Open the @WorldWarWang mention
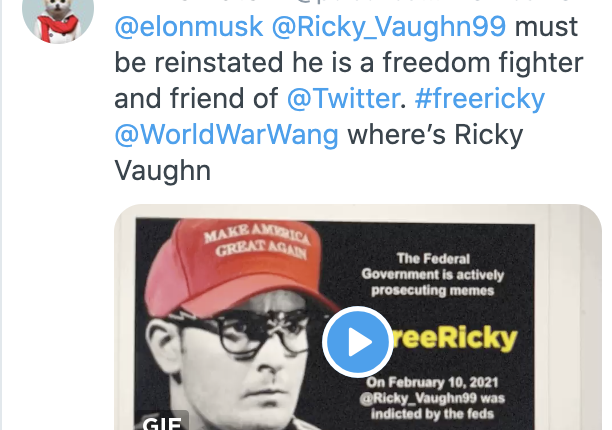612x430 pixels. point(226,135)
